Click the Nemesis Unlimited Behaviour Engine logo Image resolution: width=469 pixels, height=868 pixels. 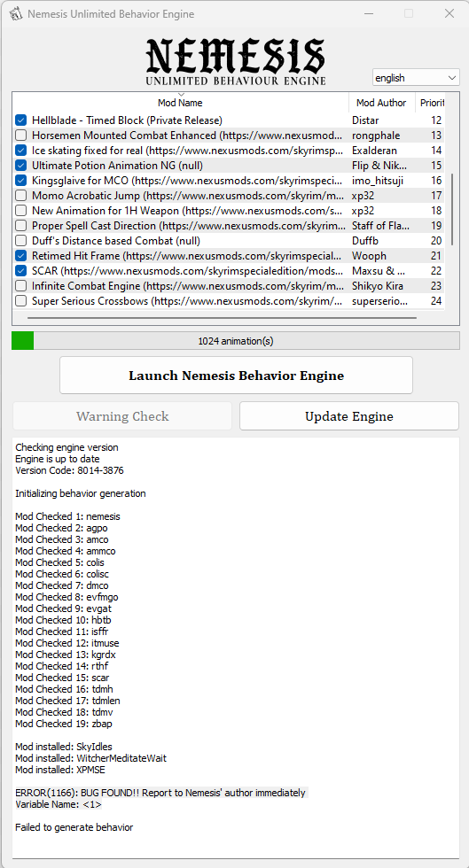click(x=236, y=63)
